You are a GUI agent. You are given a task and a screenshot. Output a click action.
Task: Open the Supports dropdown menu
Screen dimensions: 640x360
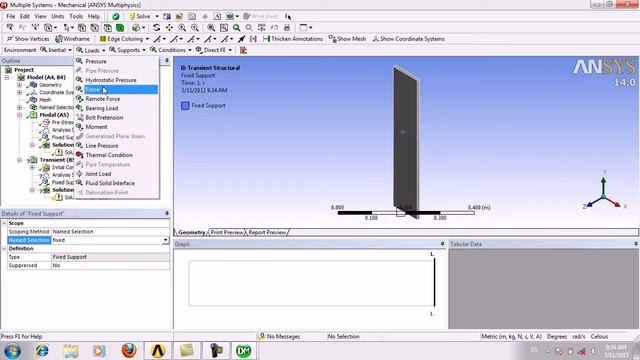click(x=127, y=50)
